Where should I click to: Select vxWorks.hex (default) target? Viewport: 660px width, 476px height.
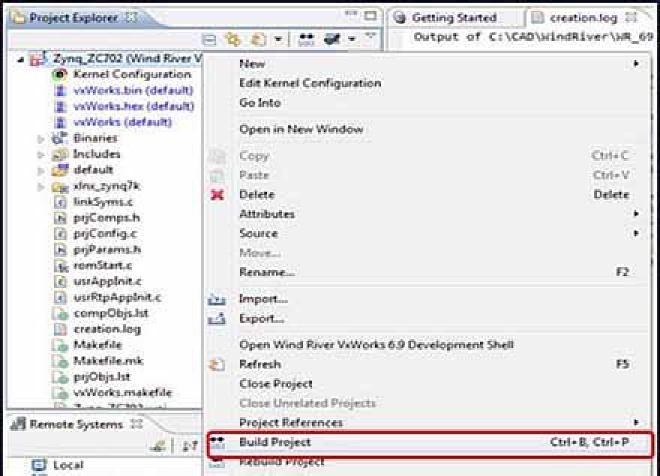click(x=133, y=106)
